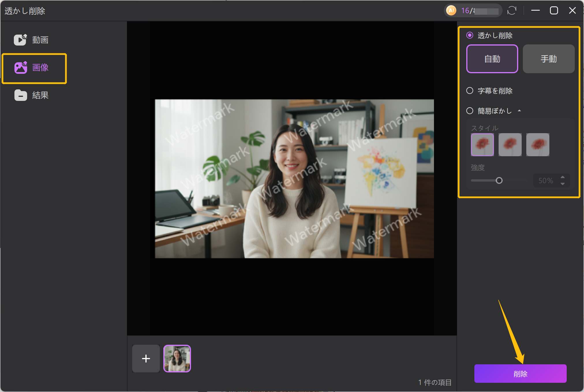Click the 強度 intensity slider handle
Screen dimensions: 584x392
click(499, 180)
